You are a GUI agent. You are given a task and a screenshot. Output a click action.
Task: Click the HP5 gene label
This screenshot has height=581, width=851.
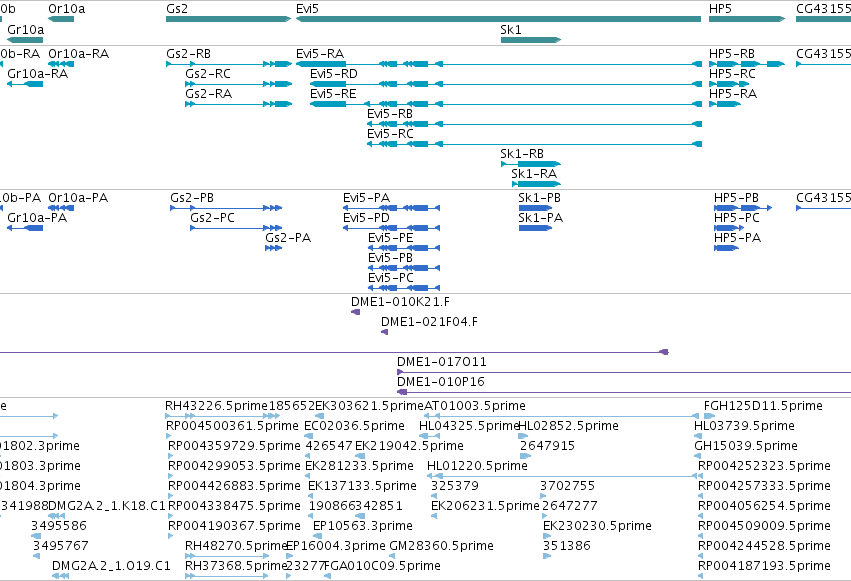point(720,9)
